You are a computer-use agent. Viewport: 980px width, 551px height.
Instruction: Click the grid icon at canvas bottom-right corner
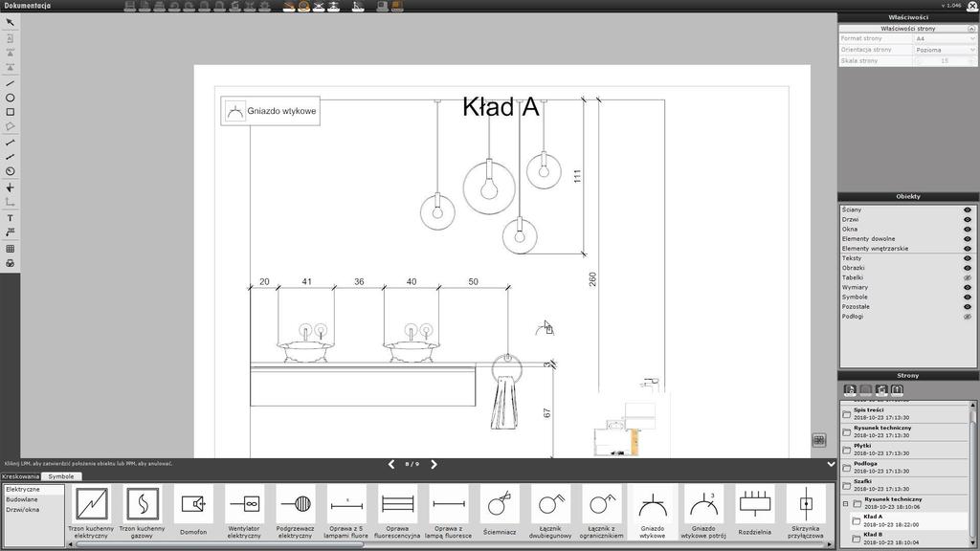819,440
